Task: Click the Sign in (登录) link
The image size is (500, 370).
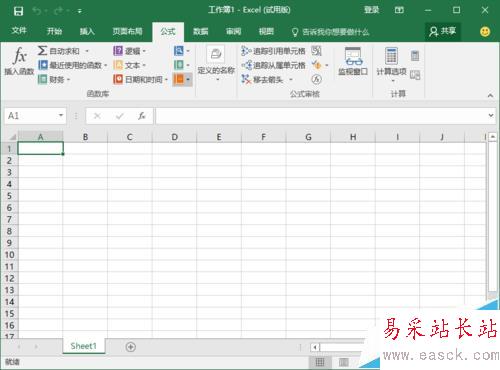Action: point(371,10)
